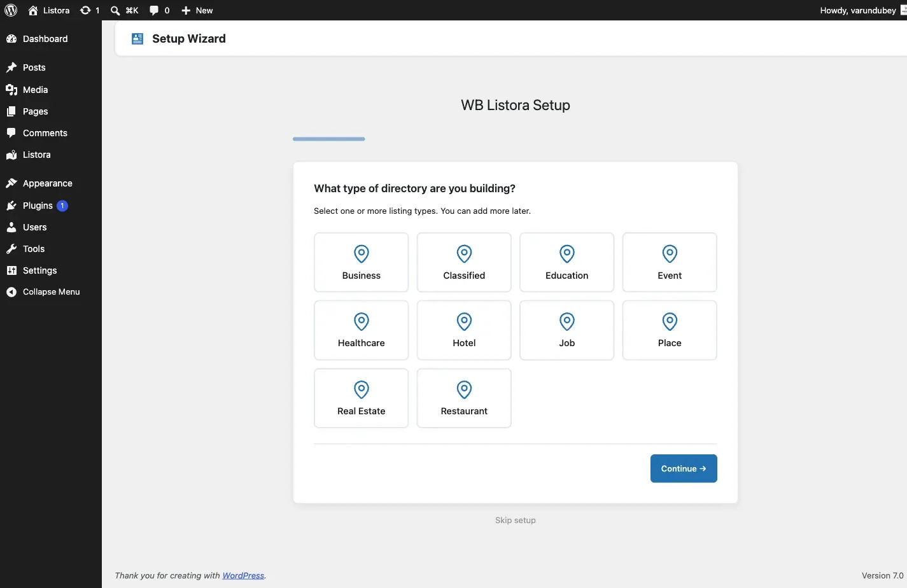Click the Setup Wizard title text
The width and height of the screenshot is (907, 588).
(x=189, y=39)
